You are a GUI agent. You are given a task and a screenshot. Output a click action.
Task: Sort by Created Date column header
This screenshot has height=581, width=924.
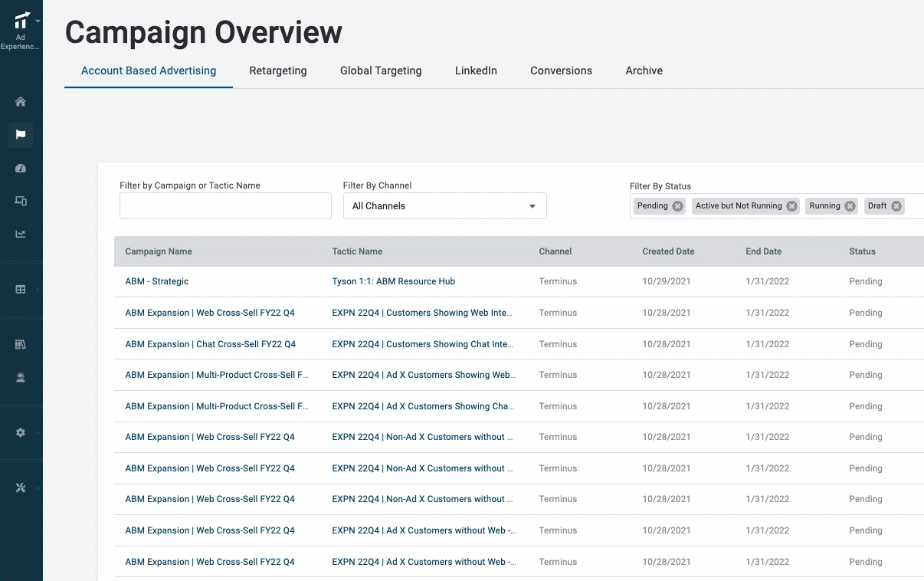click(668, 251)
